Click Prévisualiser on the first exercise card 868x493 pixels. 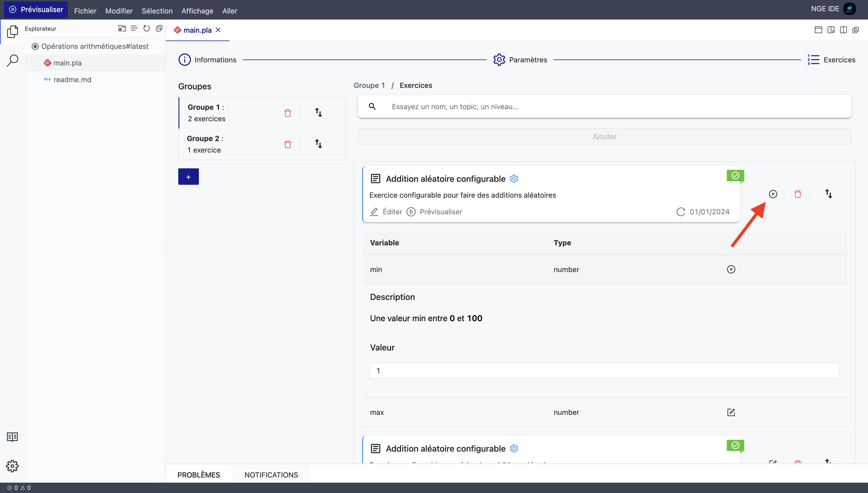pos(434,212)
